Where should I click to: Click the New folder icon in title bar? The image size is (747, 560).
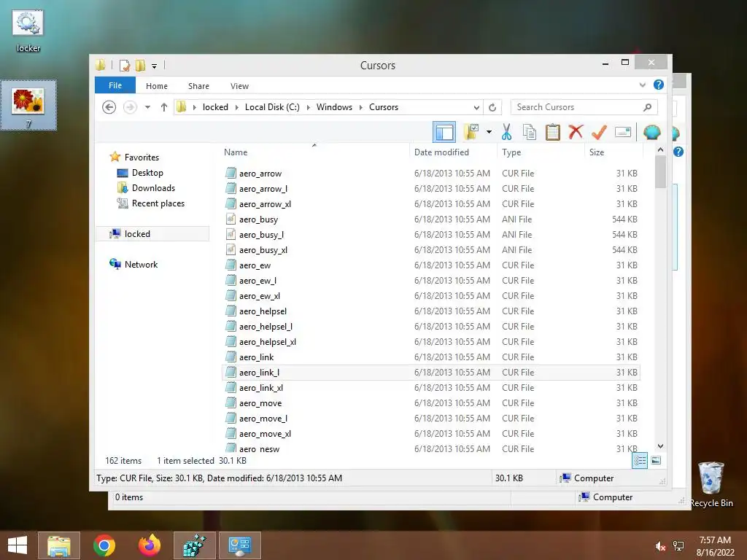tap(140, 65)
